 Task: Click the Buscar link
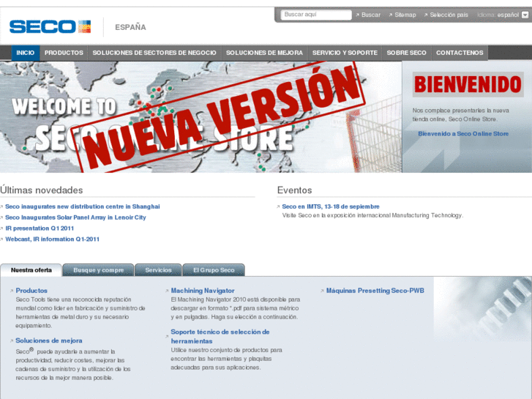point(371,15)
